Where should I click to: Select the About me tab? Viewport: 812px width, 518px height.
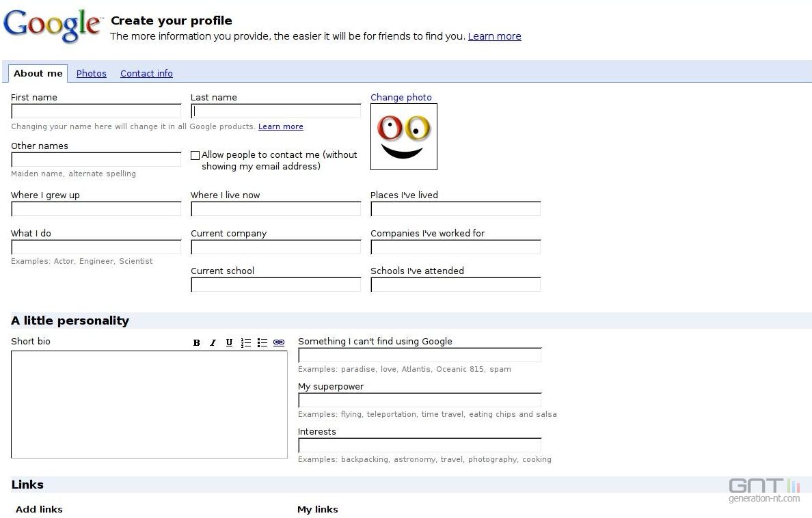pos(38,74)
